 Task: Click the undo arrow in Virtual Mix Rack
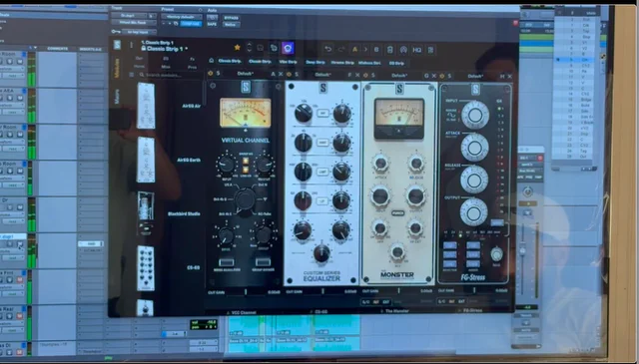coord(328,49)
